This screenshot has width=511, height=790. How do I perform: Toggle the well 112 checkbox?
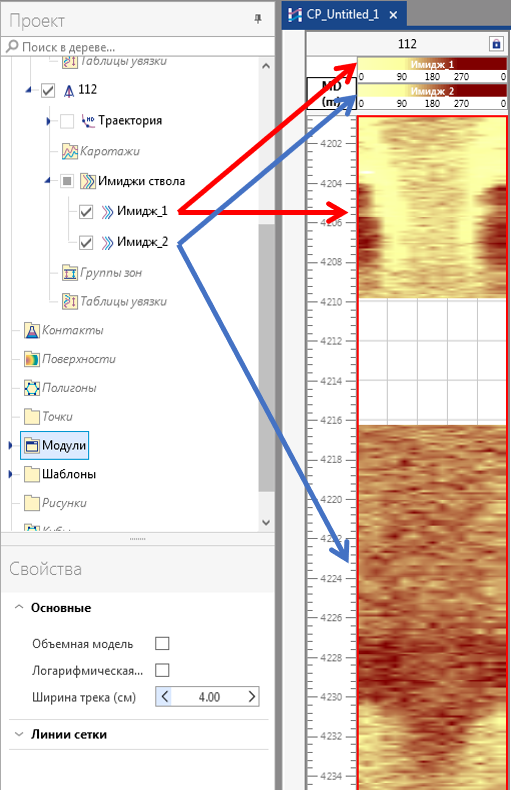48,91
